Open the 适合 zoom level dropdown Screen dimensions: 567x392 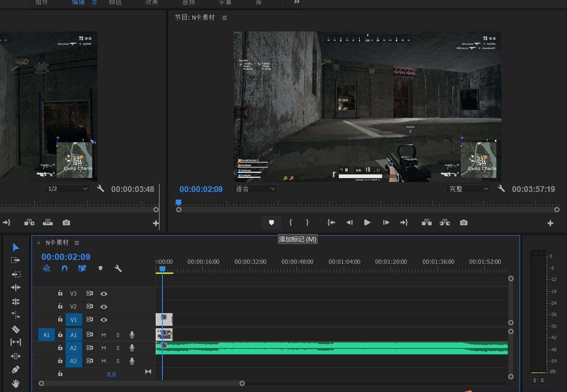point(255,189)
